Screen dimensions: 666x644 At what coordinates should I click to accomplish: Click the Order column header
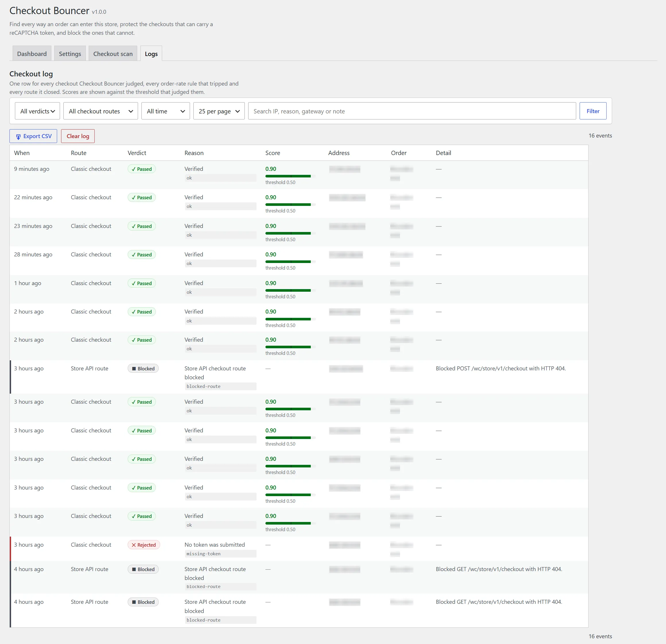[x=399, y=153]
